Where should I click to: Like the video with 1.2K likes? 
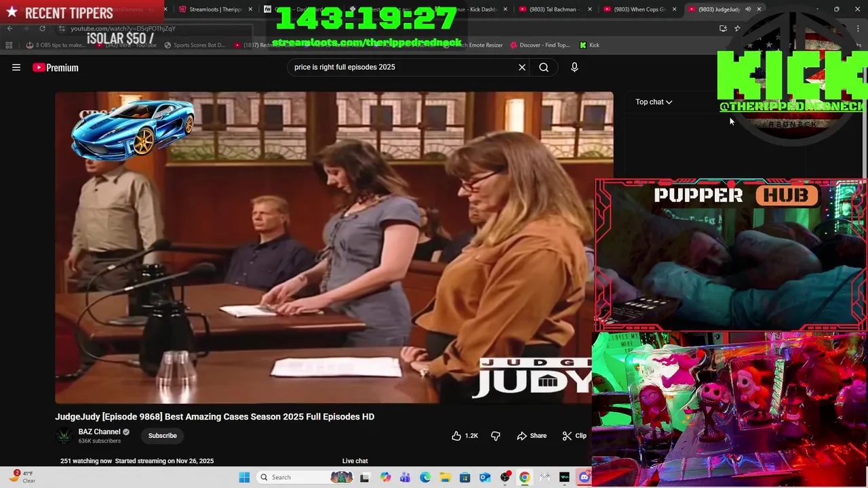[x=465, y=436]
